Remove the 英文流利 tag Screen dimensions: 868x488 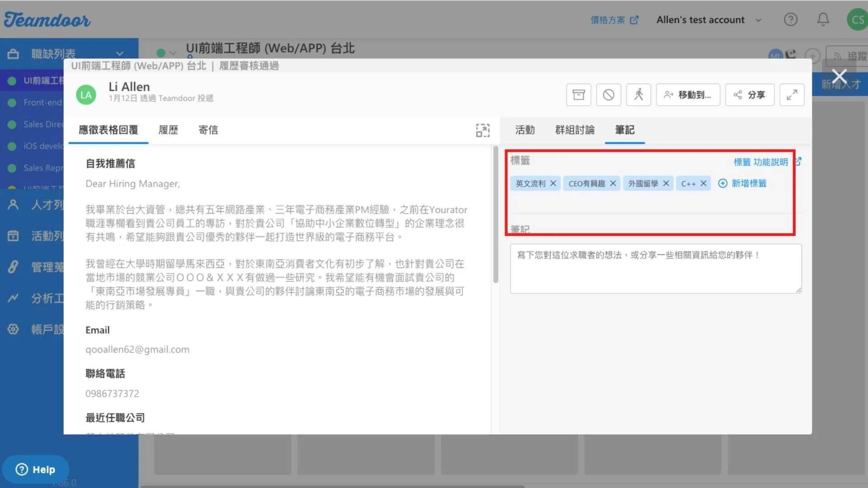click(x=553, y=183)
